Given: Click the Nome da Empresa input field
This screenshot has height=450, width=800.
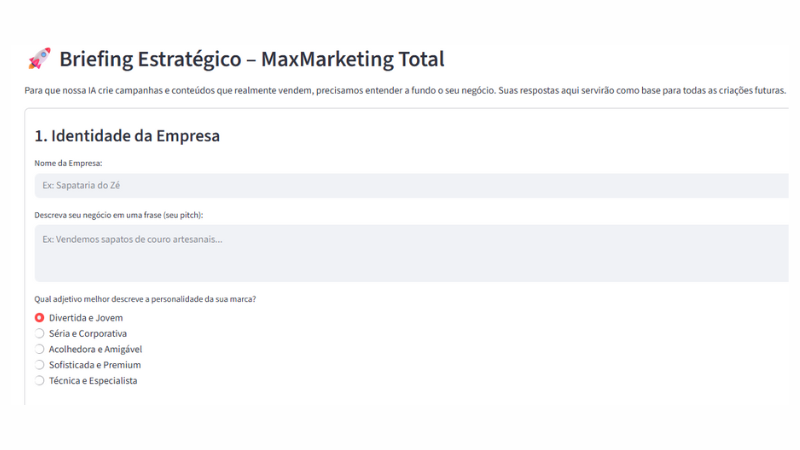Looking at the screenshot, I should click(x=412, y=186).
